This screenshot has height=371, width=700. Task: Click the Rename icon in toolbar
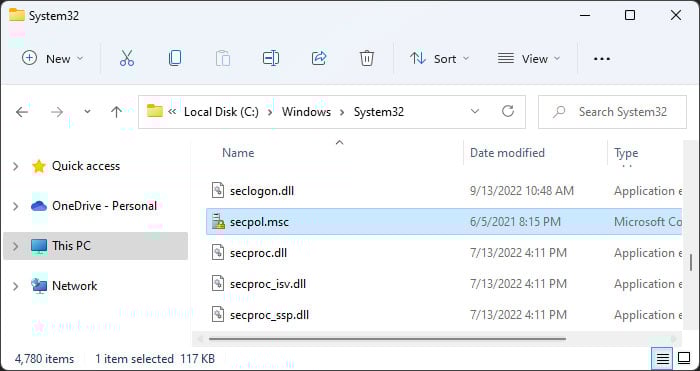[x=271, y=58]
